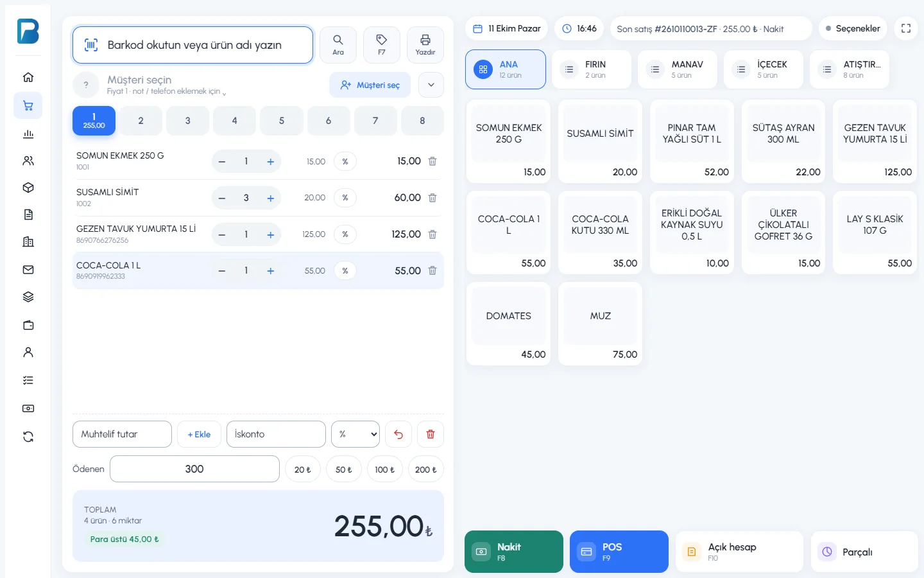
Task: Open the sync refresh icon in sidebar
Action: tap(28, 437)
